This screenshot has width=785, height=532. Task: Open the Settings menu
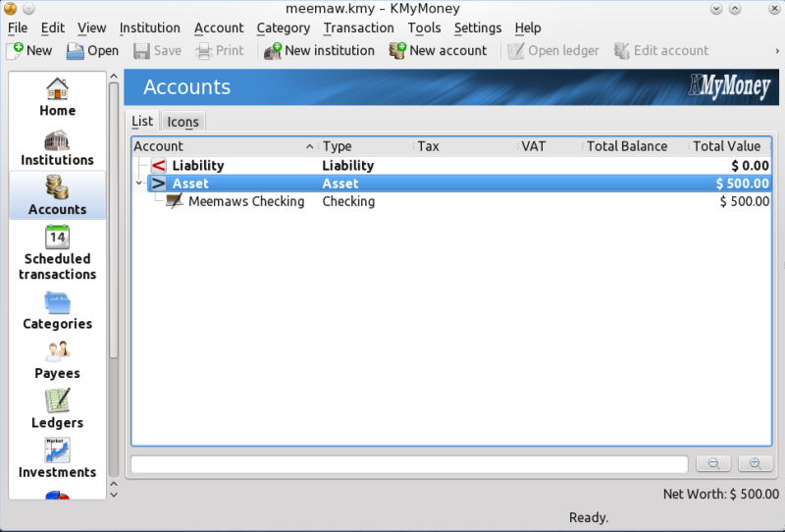point(478,28)
